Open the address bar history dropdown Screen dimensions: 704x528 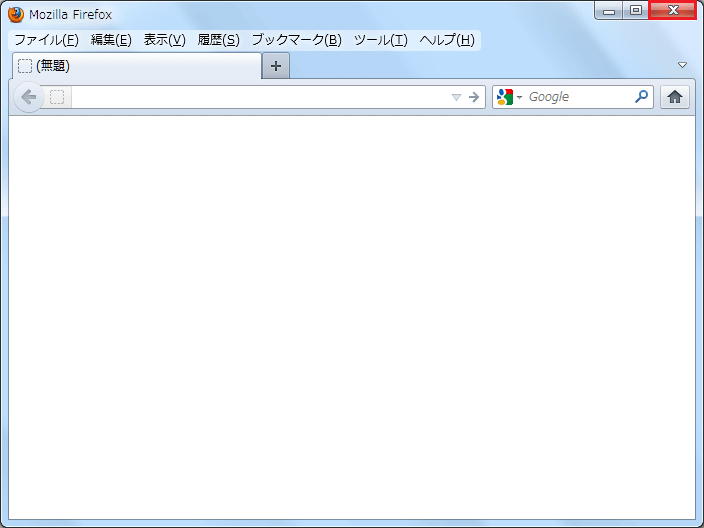click(x=456, y=97)
